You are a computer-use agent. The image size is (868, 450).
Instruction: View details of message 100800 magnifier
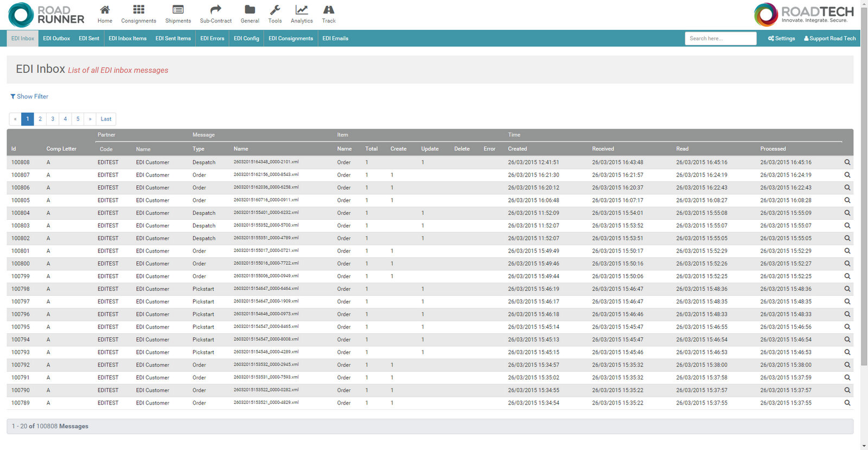click(847, 263)
